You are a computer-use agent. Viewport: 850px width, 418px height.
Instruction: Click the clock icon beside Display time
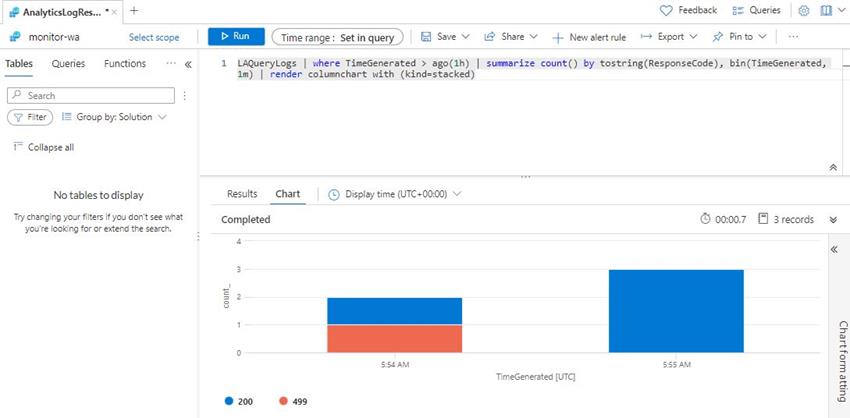click(x=334, y=194)
